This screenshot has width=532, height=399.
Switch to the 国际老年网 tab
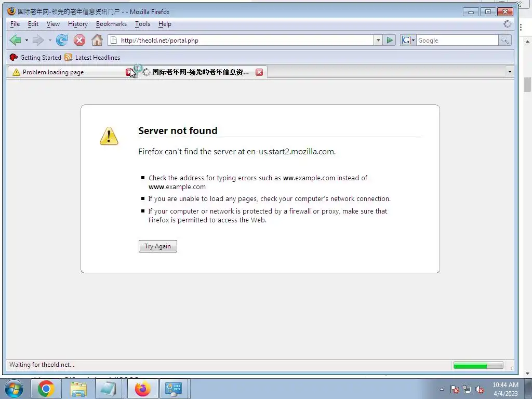[x=200, y=72]
